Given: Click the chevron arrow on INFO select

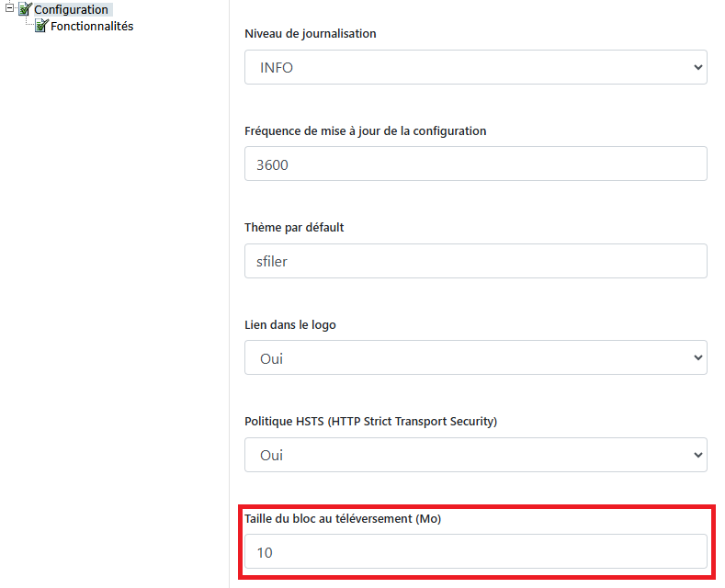Looking at the screenshot, I should coord(697,67).
